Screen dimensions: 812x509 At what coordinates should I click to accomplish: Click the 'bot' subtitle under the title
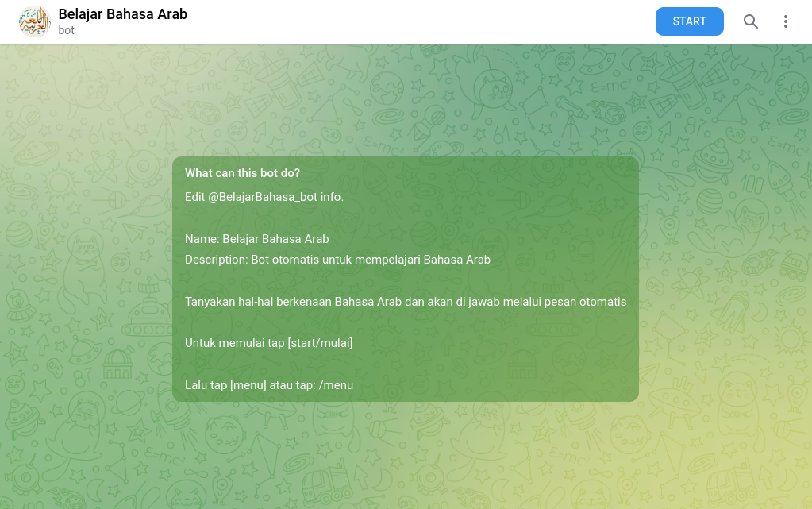coord(66,30)
